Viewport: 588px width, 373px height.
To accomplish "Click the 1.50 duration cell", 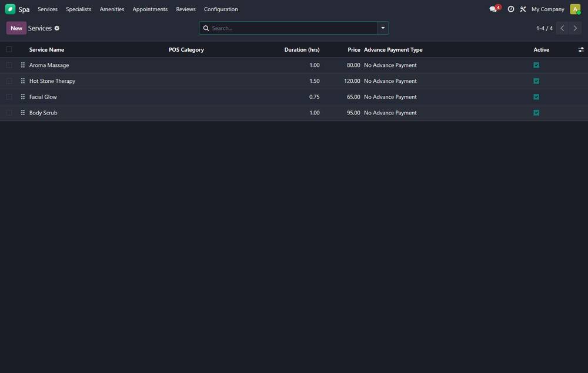I will [x=314, y=81].
